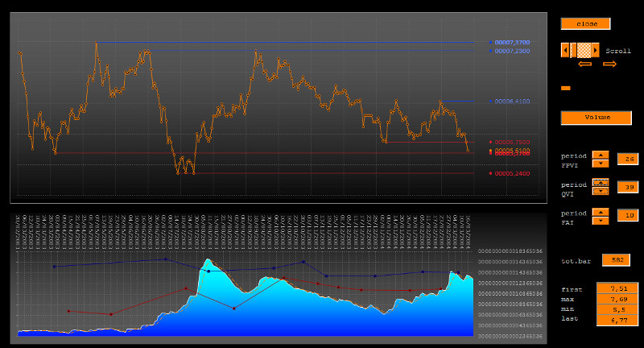Increase the QVI period with up arrow
Screen dimensions: 644x348
point(601,183)
